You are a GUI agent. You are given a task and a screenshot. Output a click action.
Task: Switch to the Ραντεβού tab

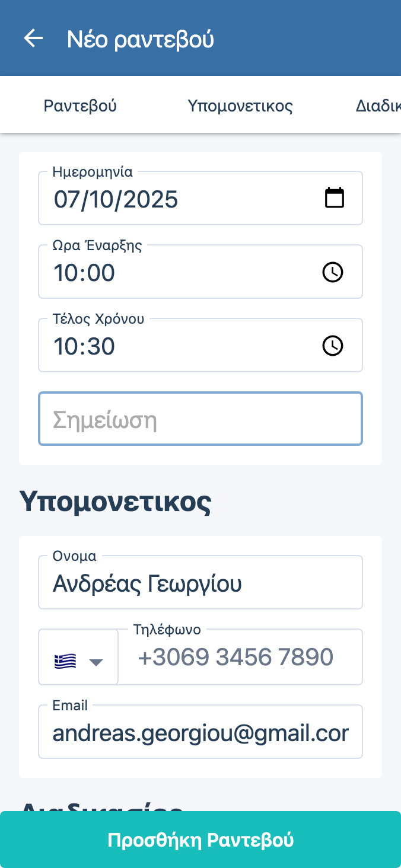80,106
